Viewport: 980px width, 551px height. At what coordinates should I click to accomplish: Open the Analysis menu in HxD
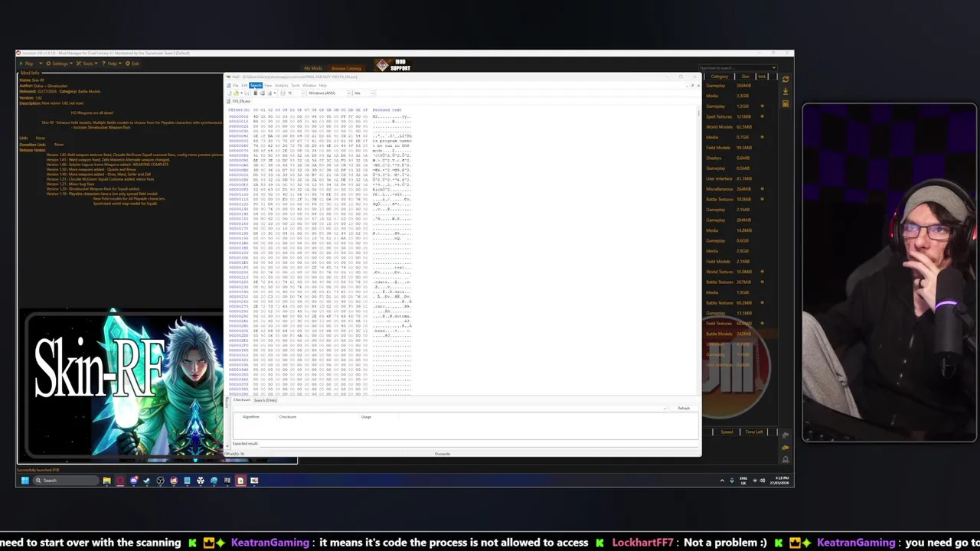[x=281, y=85]
